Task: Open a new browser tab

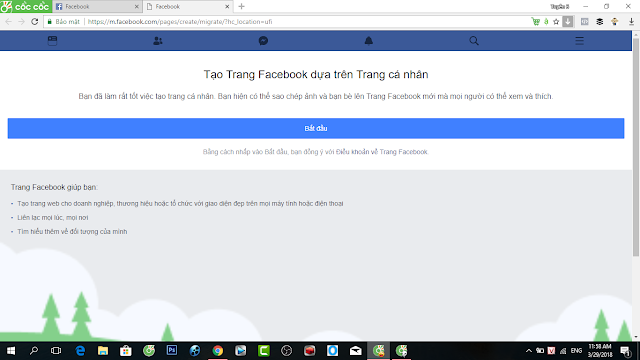Action: (x=242, y=7)
